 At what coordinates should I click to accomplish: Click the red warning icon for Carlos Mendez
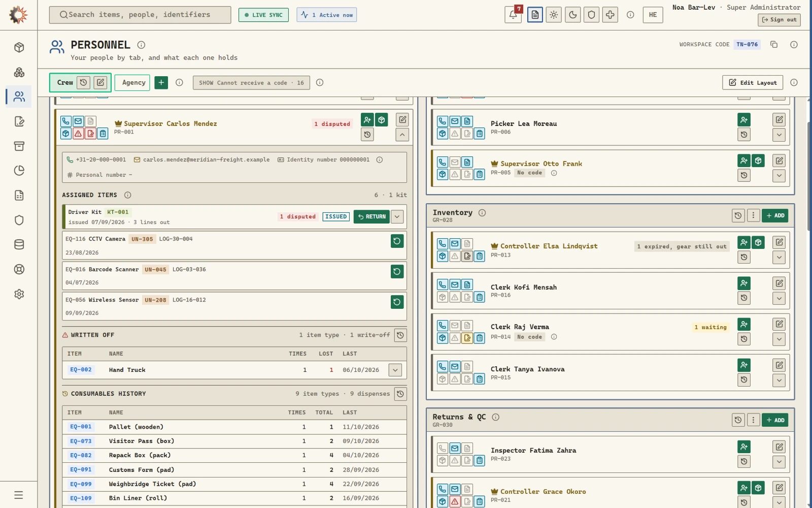coord(78,134)
